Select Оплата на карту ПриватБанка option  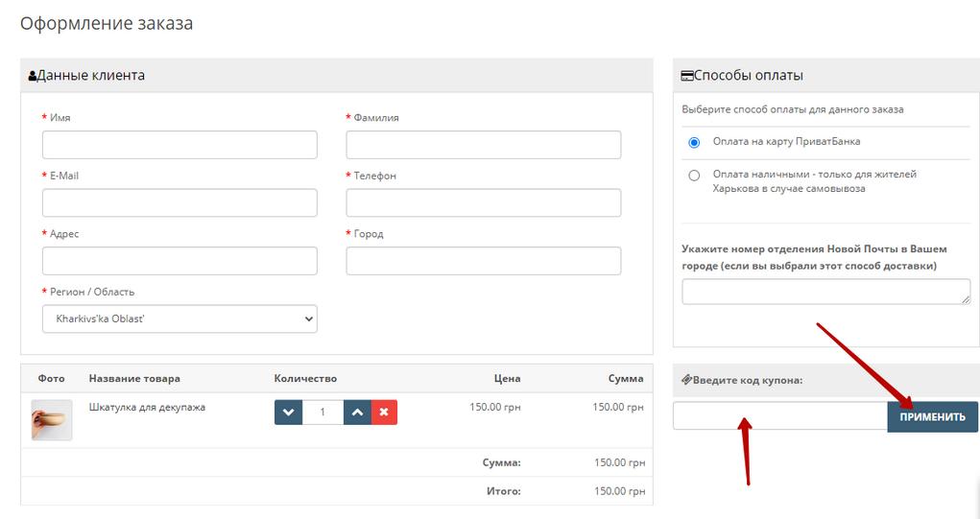point(694,142)
